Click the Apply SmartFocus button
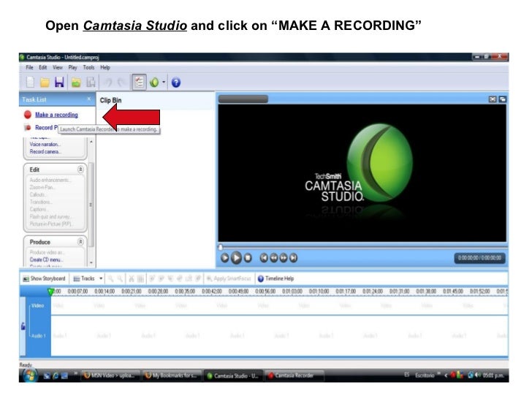This screenshot has width=532, height=399. (x=229, y=278)
